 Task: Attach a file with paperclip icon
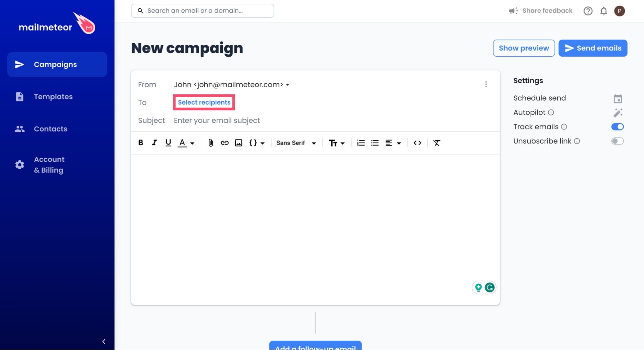tap(211, 143)
